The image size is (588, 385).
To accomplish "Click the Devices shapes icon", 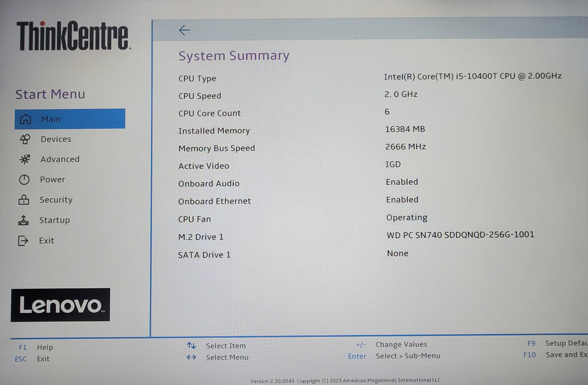I will coord(25,139).
